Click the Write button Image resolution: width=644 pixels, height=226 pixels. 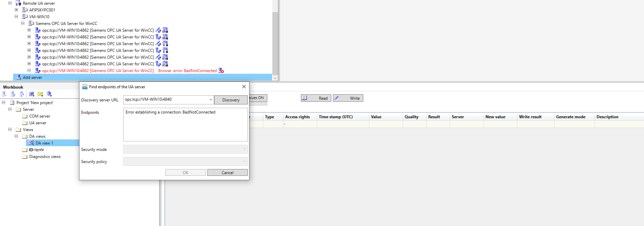(x=348, y=98)
